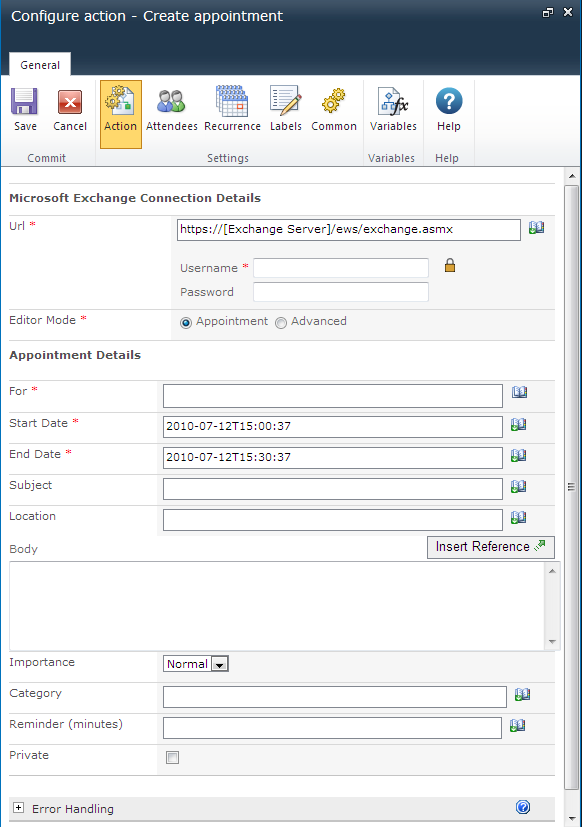Select the Action ribbon item
582x827 pixels.
point(121,114)
